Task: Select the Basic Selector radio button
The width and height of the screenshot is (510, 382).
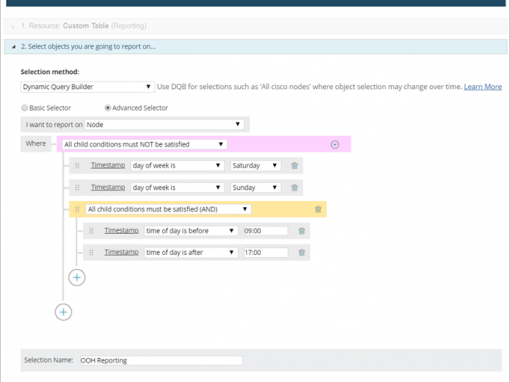Action: pyautogui.click(x=24, y=108)
